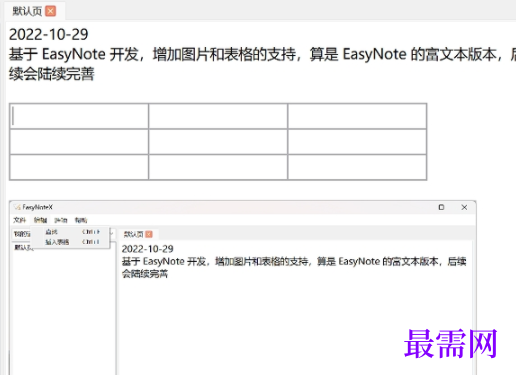Open the notebook combo box in embedded window
Viewport: 516px width, 375px height.
click(x=63, y=234)
